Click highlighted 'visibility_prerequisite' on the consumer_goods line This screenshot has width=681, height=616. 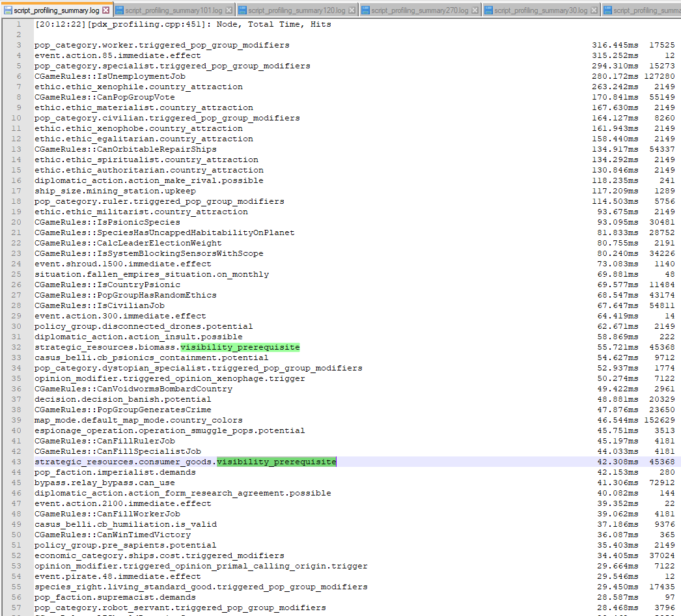[x=277, y=462]
